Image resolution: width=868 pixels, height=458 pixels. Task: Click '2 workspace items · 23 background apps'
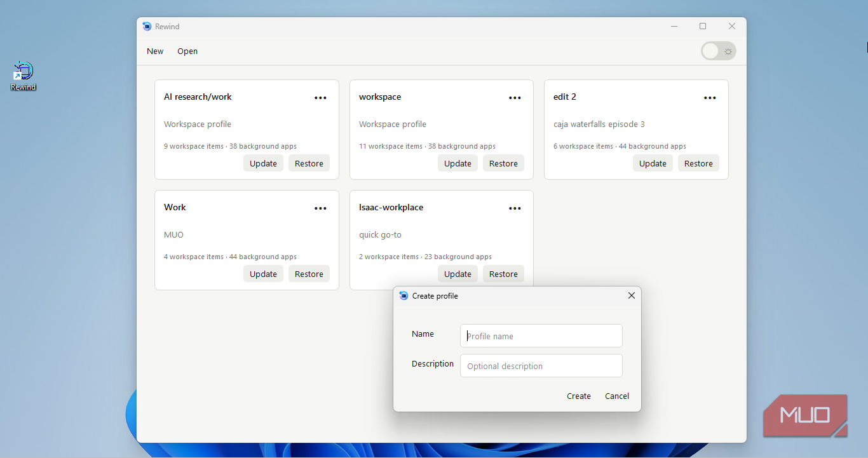pyautogui.click(x=425, y=257)
